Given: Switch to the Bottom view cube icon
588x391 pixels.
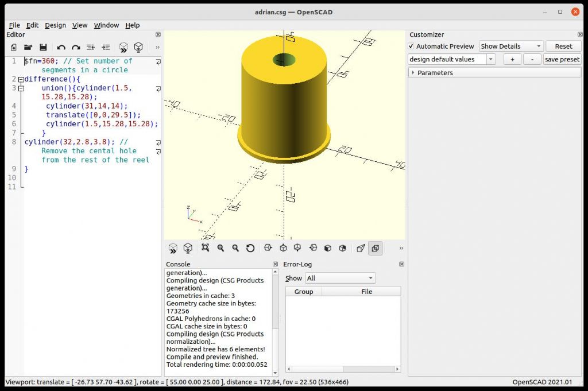Looking at the screenshot, I should pos(297,248).
